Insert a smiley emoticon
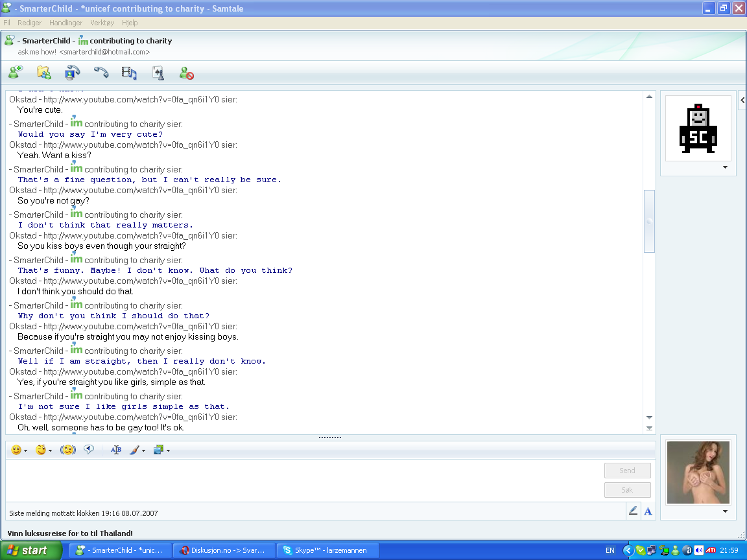The width and height of the screenshot is (747, 560). pos(16,450)
